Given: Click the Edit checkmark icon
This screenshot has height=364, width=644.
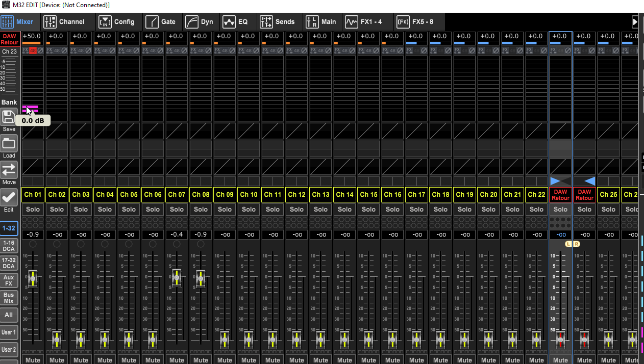Looking at the screenshot, I should 9,197.
